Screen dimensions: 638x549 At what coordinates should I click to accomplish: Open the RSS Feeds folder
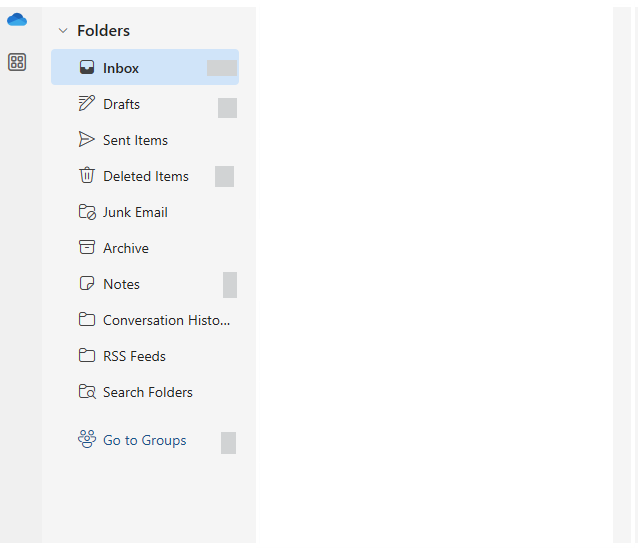pyautogui.click(x=134, y=356)
